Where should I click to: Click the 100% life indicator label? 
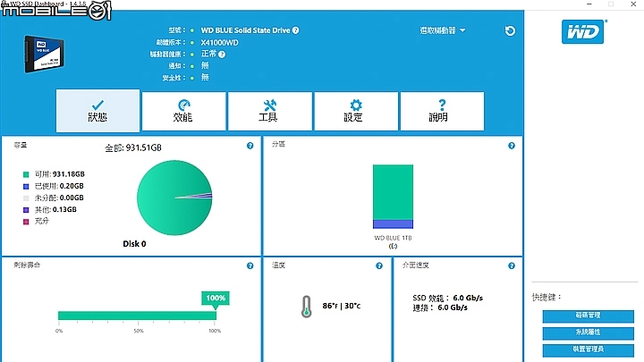point(216,298)
